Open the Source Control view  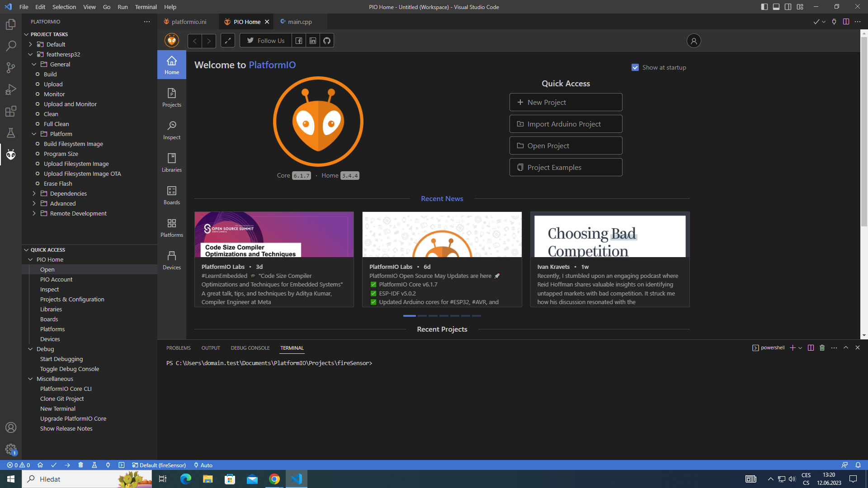pos(11,68)
